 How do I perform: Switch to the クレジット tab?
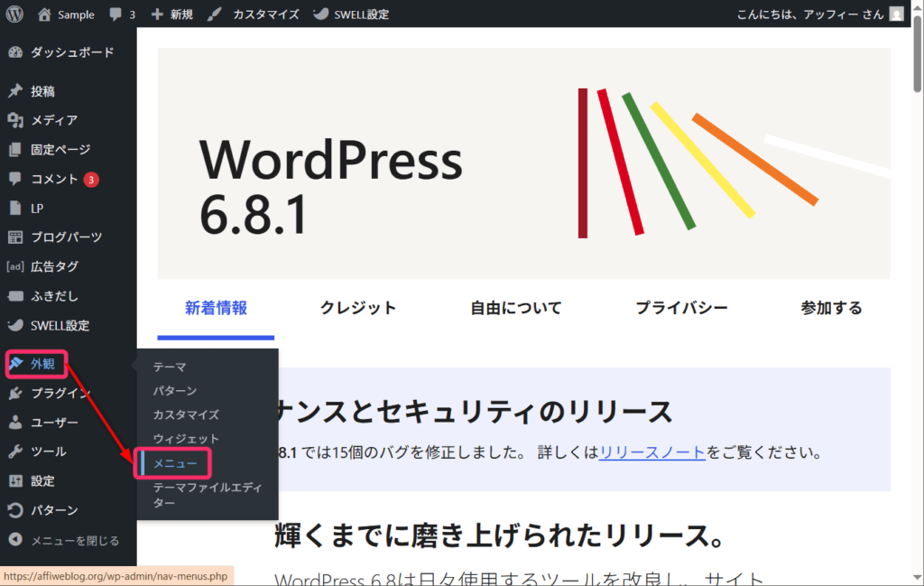click(358, 308)
